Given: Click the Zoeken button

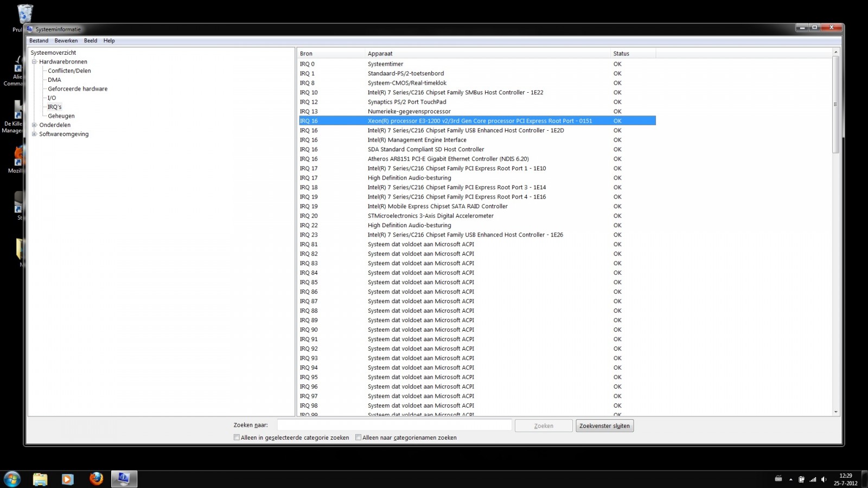Looking at the screenshot, I should click(544, 426).
